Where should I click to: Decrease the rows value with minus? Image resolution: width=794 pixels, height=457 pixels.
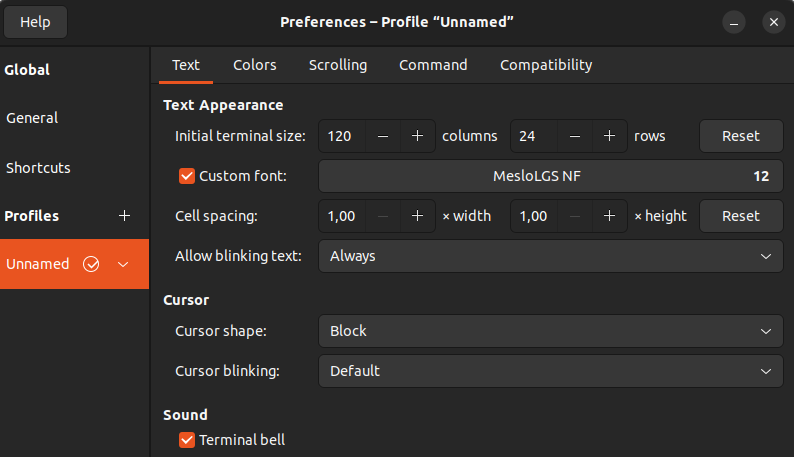[x=575, y=136]
